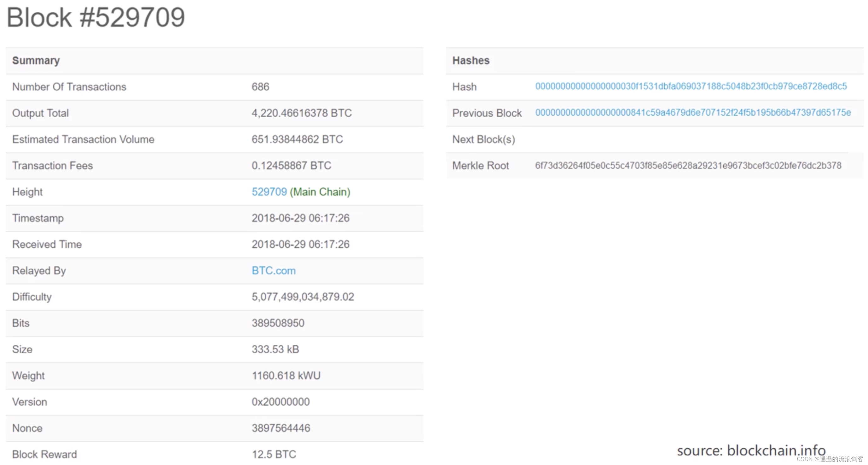Click the Estimated Transaction Volume value
Screen dimensions: 868x465
point(297,139)
